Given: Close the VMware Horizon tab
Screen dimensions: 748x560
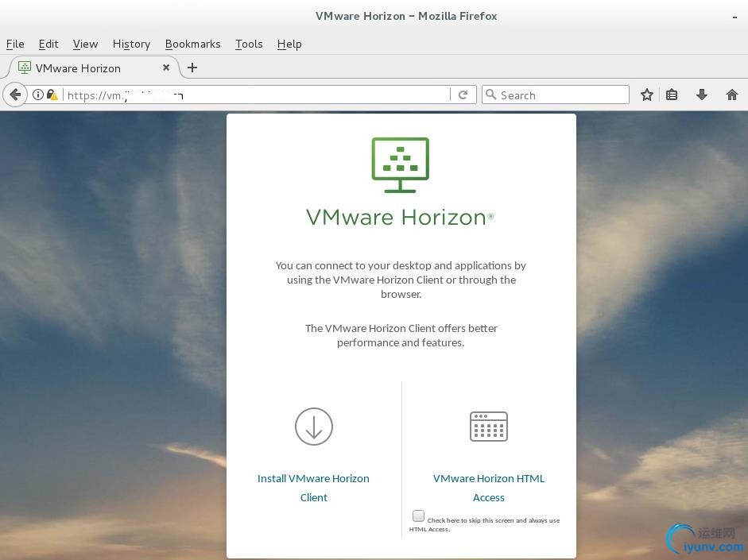Looking at the screenshot, I should tap(166, 68).
